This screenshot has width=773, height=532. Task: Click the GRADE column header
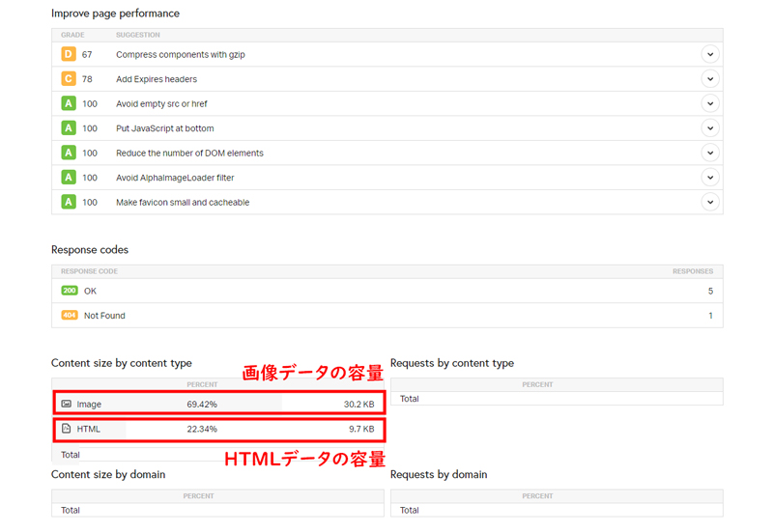72,35
